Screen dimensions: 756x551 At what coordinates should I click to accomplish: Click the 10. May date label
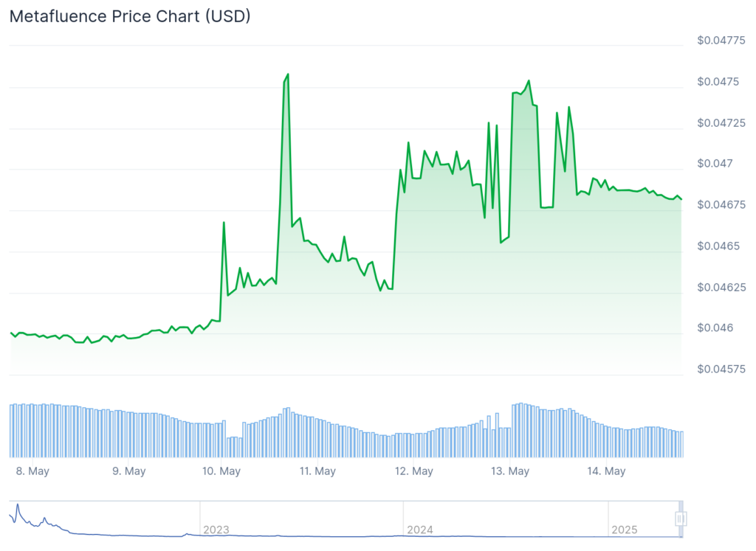tap(221, 471)
